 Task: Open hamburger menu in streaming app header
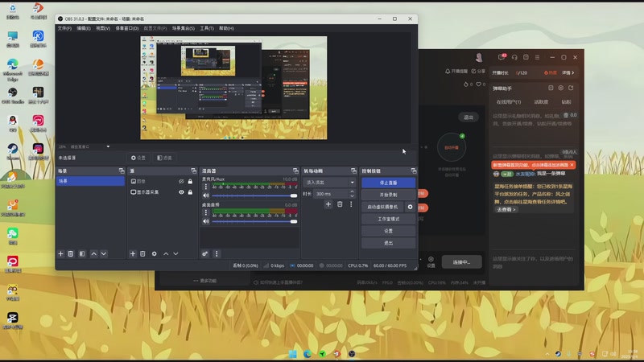click(x=537, y=57)
